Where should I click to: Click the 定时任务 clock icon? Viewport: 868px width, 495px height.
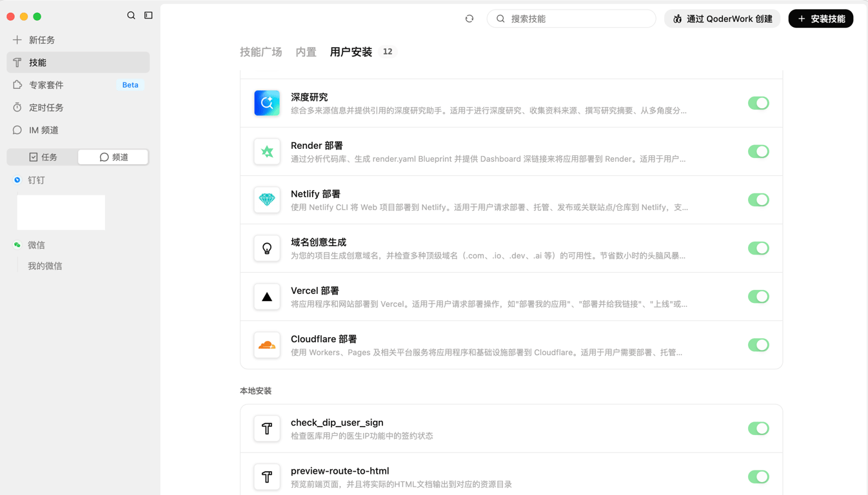coord(17,108)
